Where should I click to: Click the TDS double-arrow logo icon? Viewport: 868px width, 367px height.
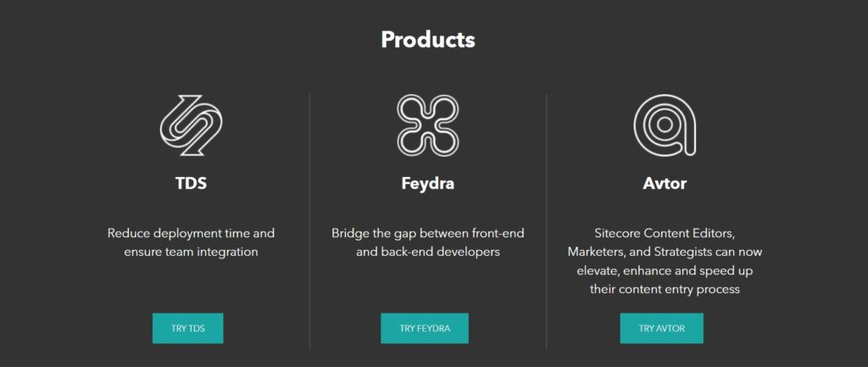(191, 125)
